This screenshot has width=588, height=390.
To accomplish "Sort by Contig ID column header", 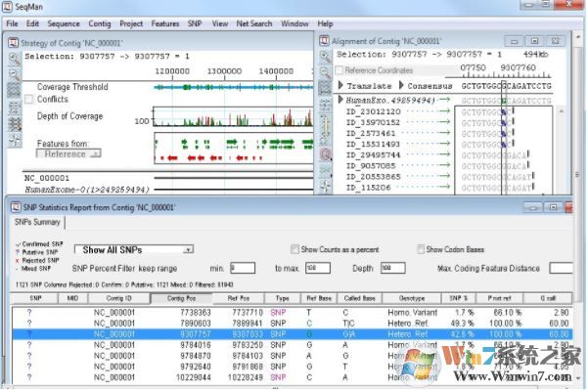I will tap(119, 298).
